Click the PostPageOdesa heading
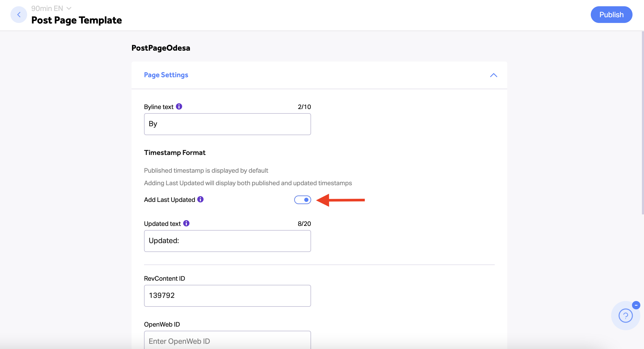644x349 pixels. (161, 48)
